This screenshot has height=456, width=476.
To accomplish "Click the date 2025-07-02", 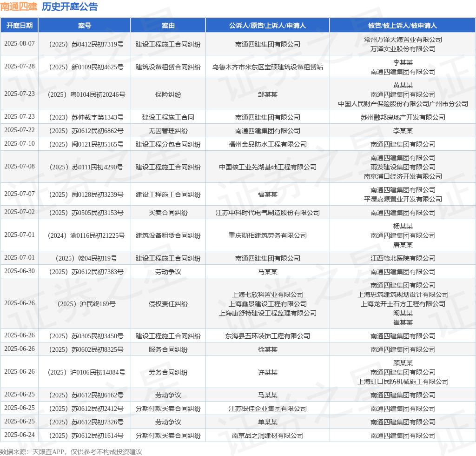I will point(20,212).
